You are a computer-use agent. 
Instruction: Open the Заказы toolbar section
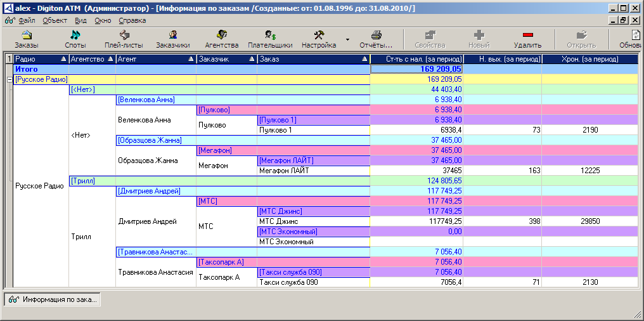[27, 40]
